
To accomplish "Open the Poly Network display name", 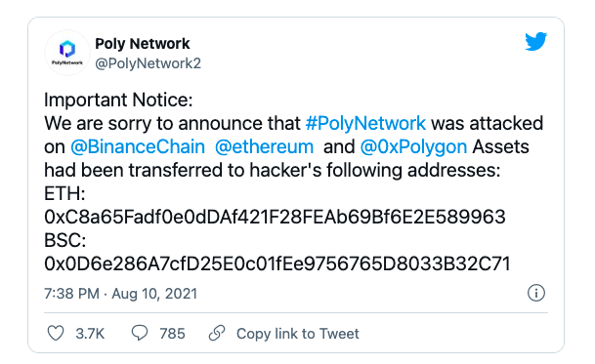I will point(143,44).
